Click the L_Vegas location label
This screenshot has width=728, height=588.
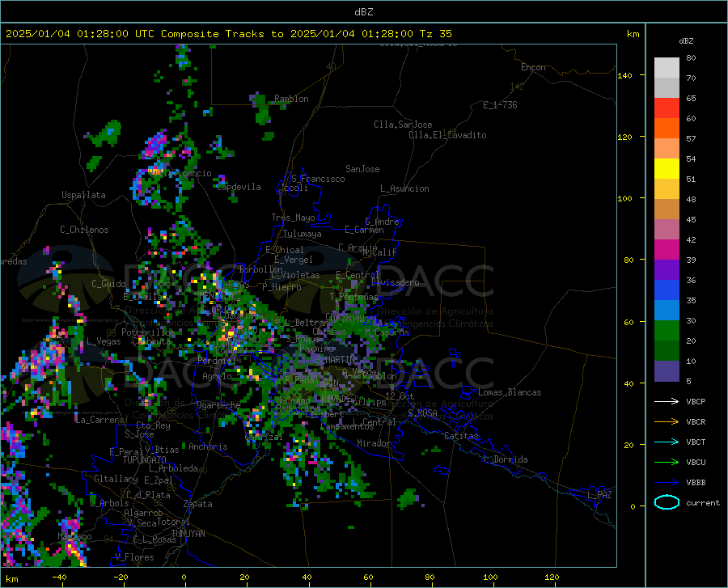click(104, 341)
